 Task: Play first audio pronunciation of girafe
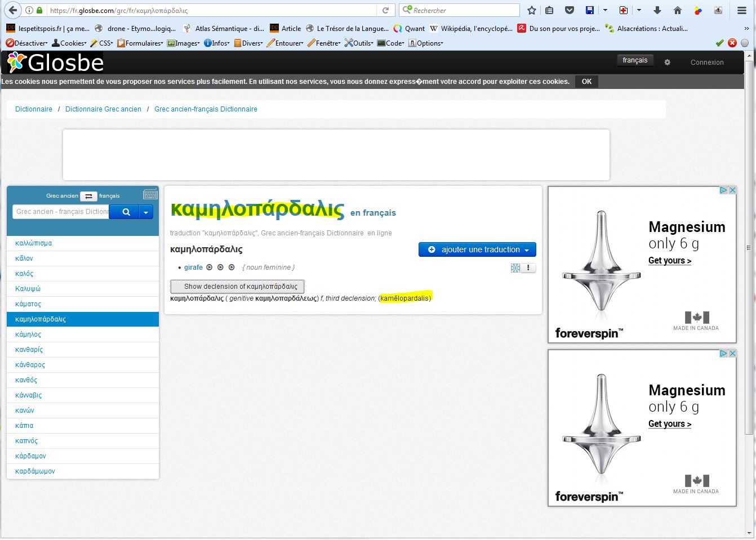tap(210, 267)
